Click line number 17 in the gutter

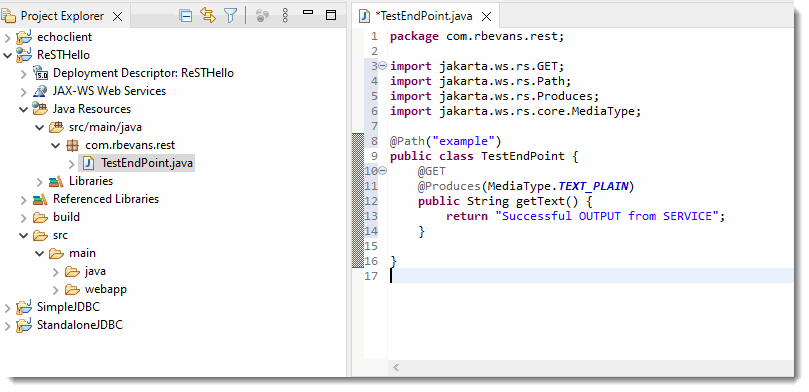coord(371,276)
